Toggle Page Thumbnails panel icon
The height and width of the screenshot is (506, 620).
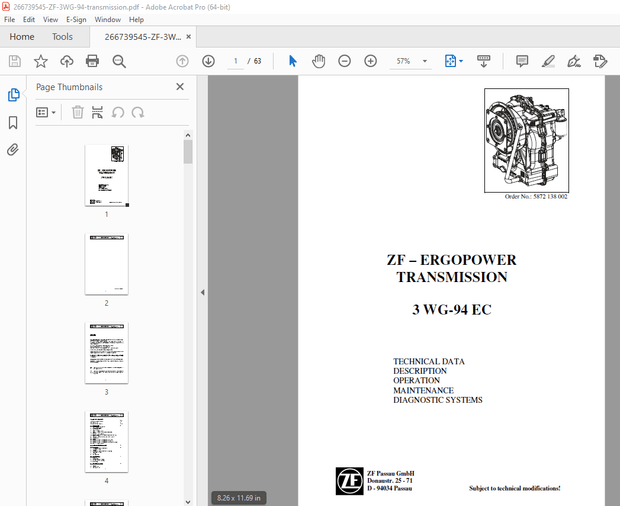point(13,95)
